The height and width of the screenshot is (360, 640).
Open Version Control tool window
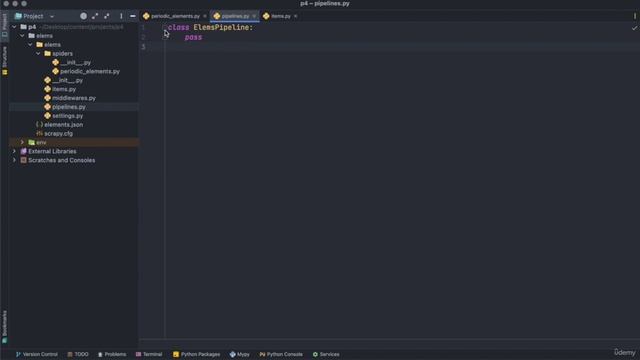tap(37, 354)
